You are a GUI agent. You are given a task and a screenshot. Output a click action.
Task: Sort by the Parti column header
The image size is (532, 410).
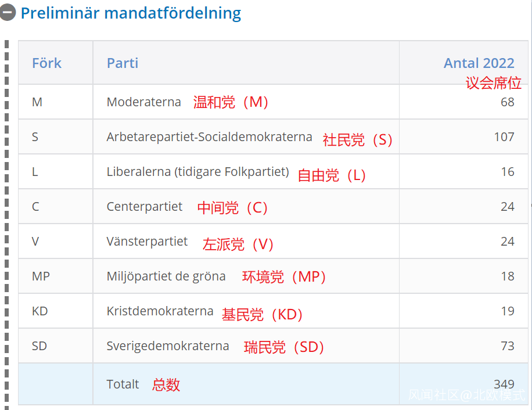[x=123, y=63]
